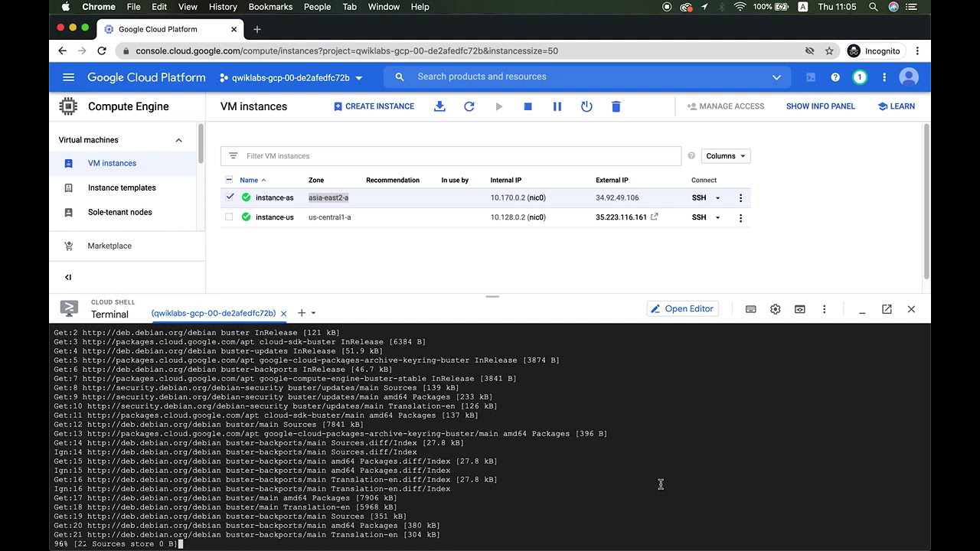Open Cloud Shell in a new window
Screen dimensions: 980x551
[x=887, y=309]
